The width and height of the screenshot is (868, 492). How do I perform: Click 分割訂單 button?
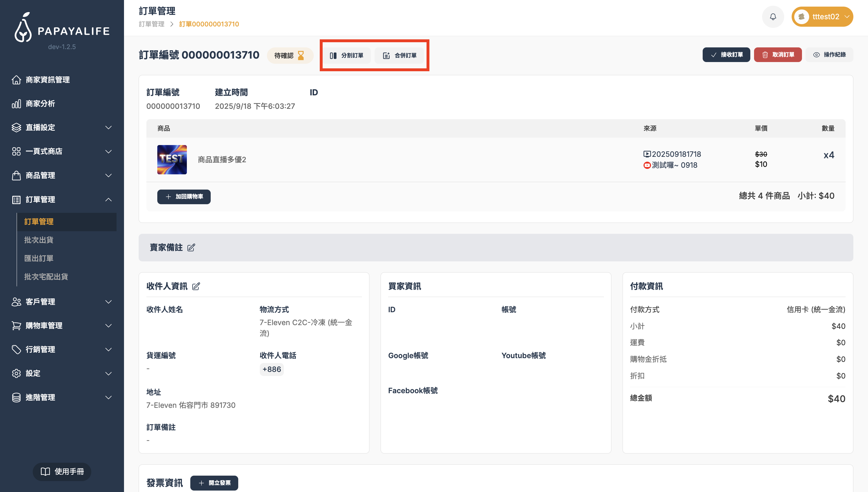(x=346, y=55)
